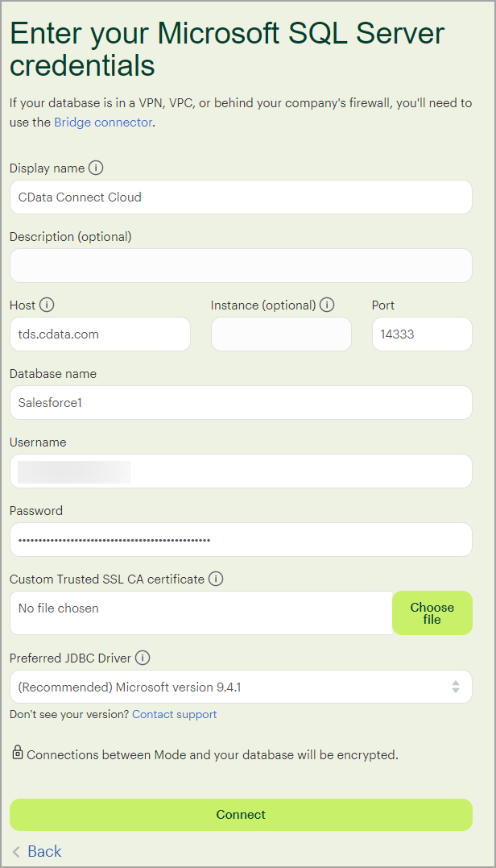This screenshot has width=496, height=868.
Task: Open the Host field tooltip icon
Action: pyautogui.click(x=46, y=305)
